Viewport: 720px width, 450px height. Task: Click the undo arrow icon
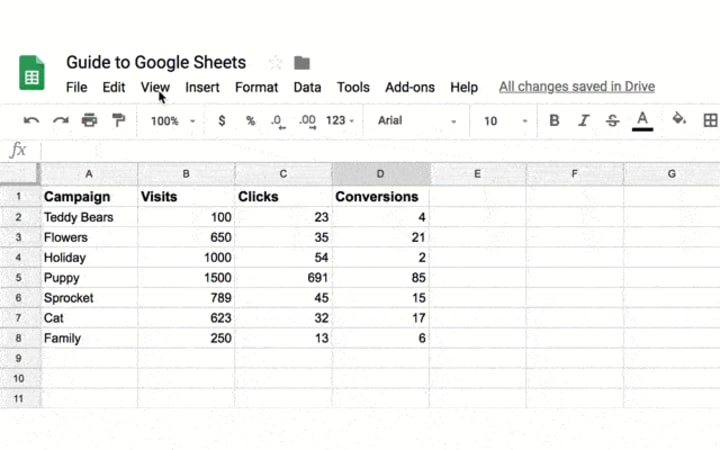(31, 121)
